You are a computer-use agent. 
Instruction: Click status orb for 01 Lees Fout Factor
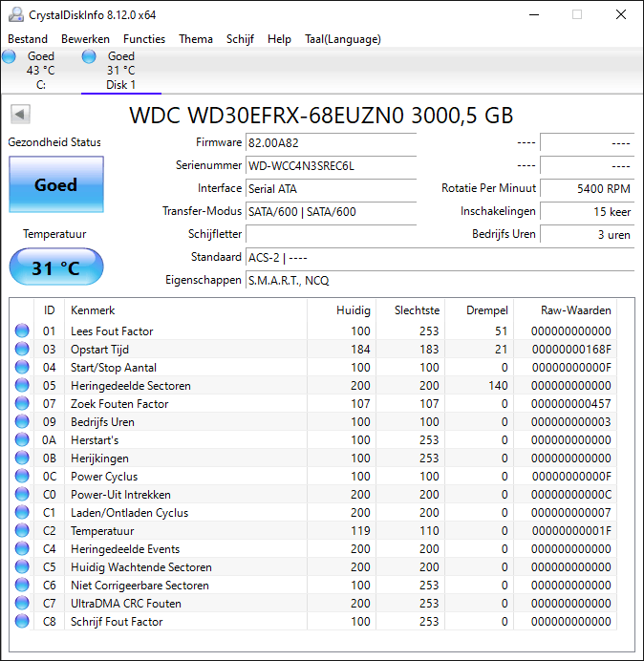click(22, 330)
